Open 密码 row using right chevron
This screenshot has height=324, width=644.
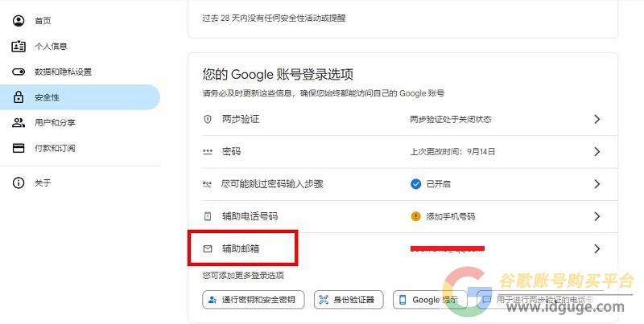click(597, 151)
